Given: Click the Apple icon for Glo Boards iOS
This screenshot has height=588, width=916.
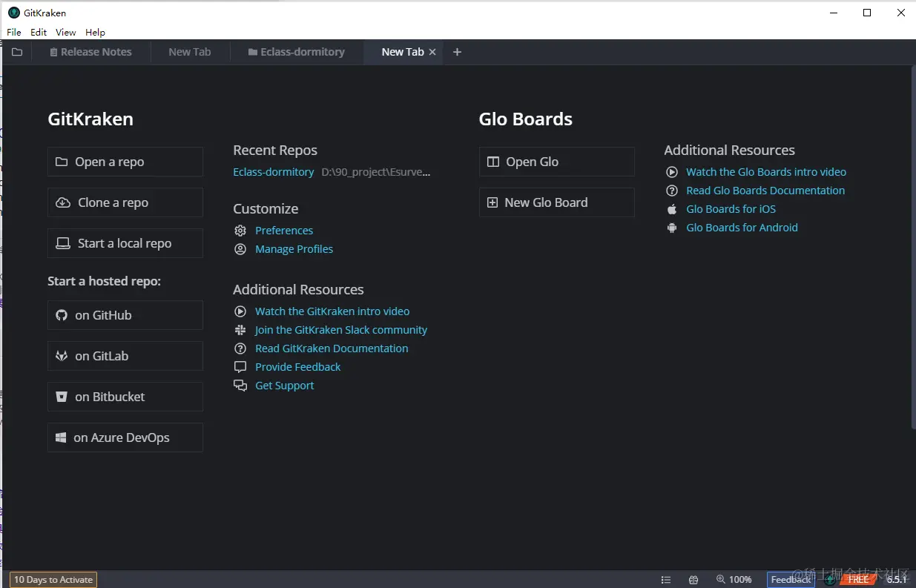Looking at the screenshot, I should (x=672, y=209).
